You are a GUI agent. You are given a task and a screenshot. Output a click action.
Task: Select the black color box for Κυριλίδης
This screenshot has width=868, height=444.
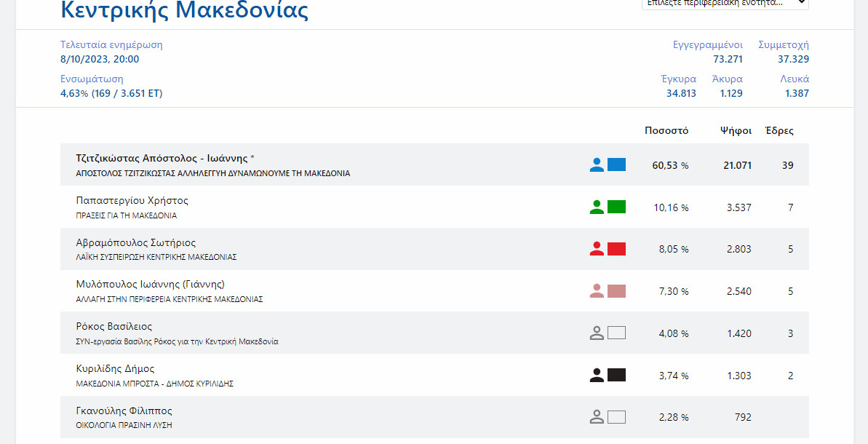616,376
